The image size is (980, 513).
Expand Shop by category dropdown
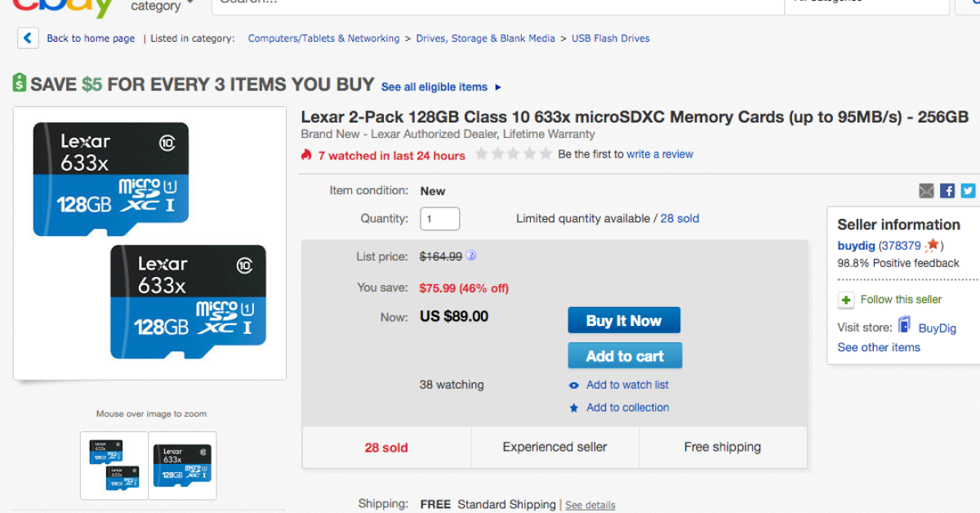tap(163, 7)
